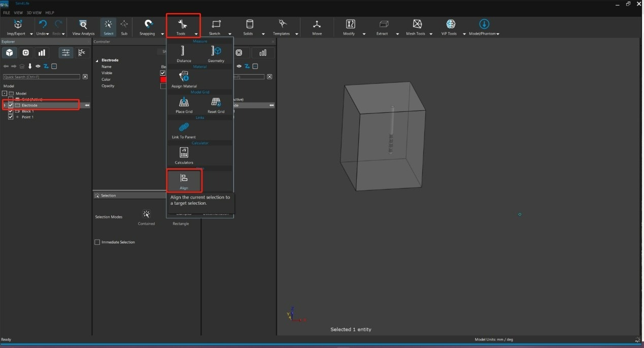
Task: Expand the Solids dropdown arrow
Action: click(x=263, y=34)
